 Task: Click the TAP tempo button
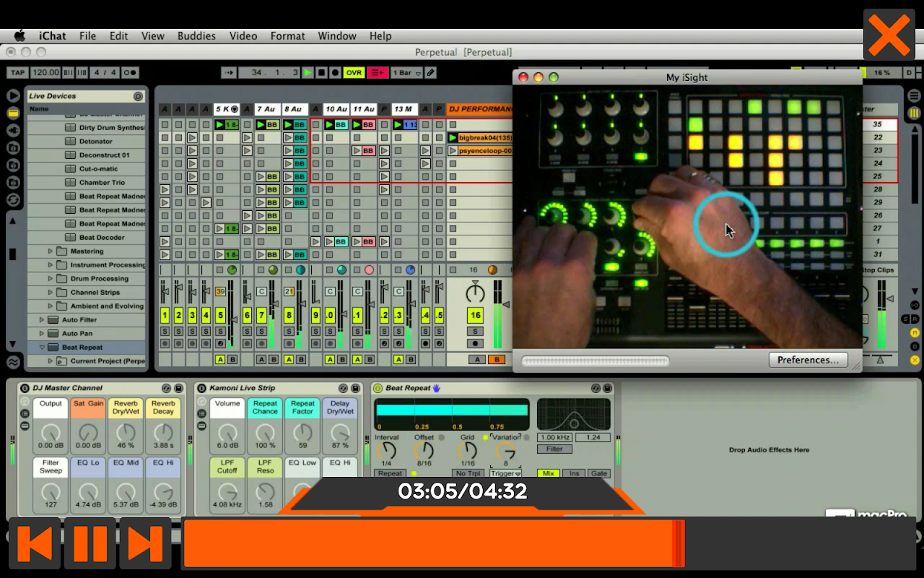pyautogui.click(x=17, y=73)
